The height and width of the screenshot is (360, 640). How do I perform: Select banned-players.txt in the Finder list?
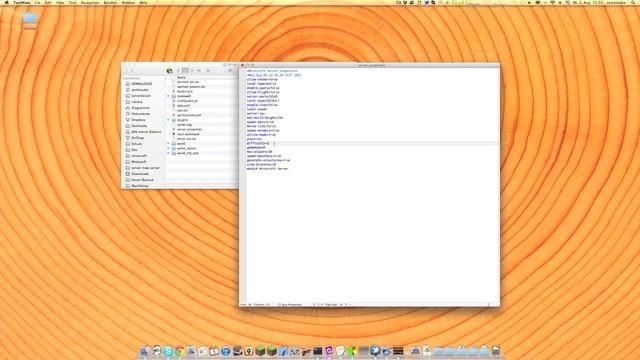click(x=191, y=87)
